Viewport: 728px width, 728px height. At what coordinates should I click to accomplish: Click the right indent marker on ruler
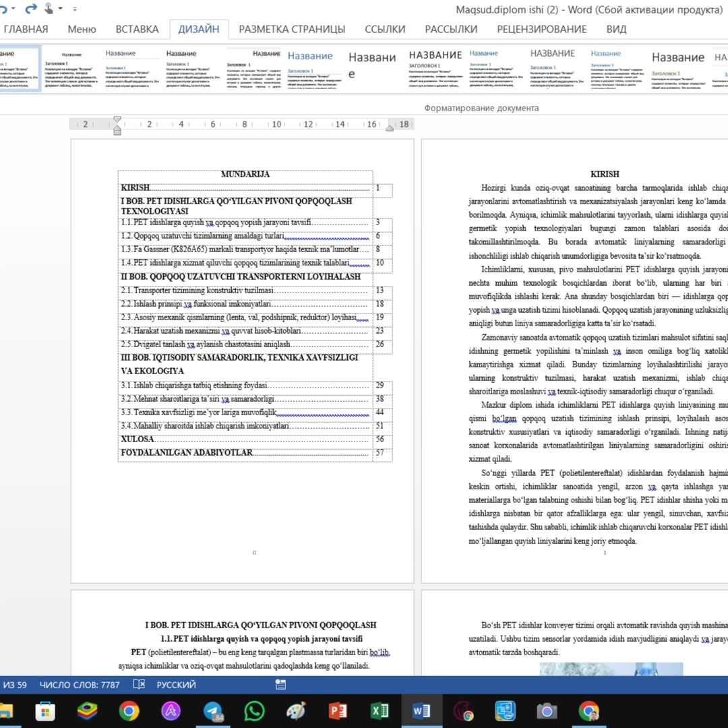(x=390, y=127)
